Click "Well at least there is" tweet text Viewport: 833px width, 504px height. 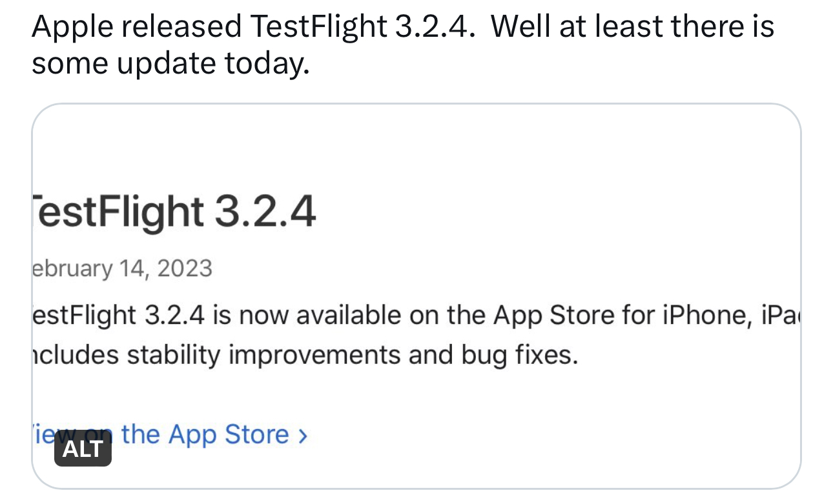pyautogui.click(x=632, y=26)
